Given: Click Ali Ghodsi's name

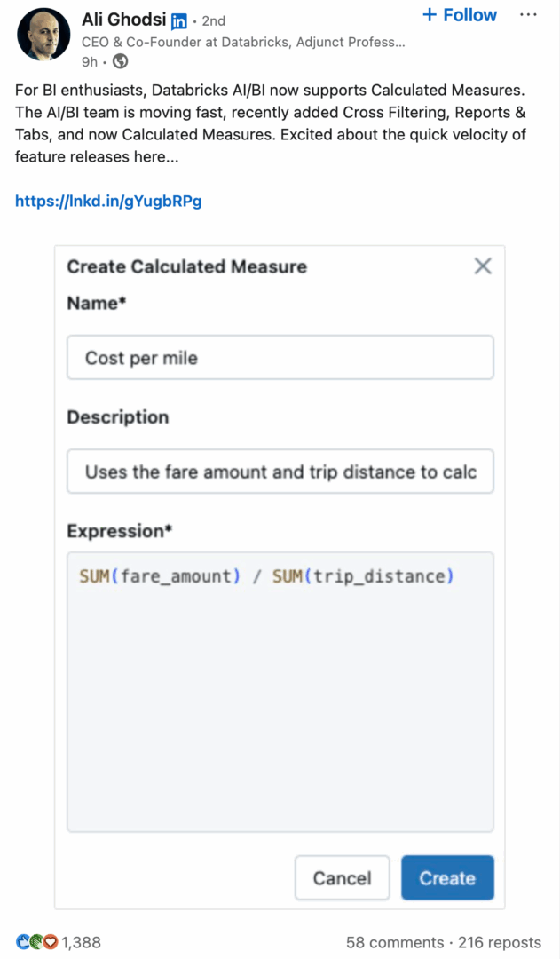Looking at the screenshot, I should coord(123,20).
